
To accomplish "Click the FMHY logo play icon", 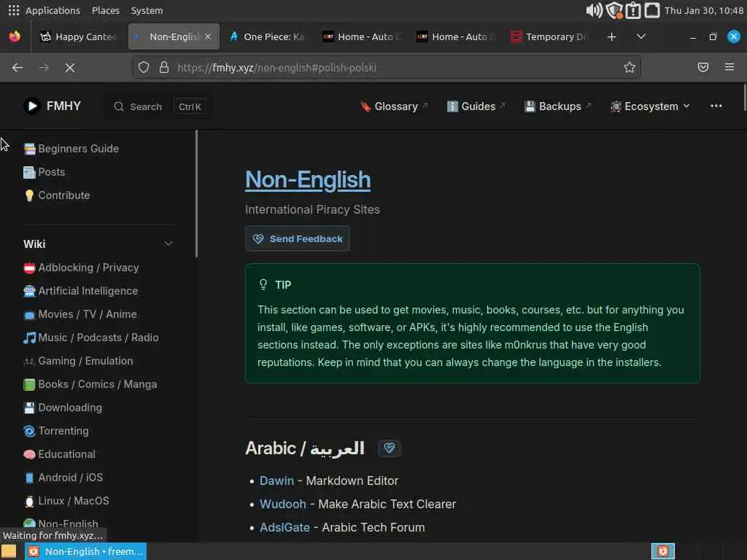I will click(32, 106).
